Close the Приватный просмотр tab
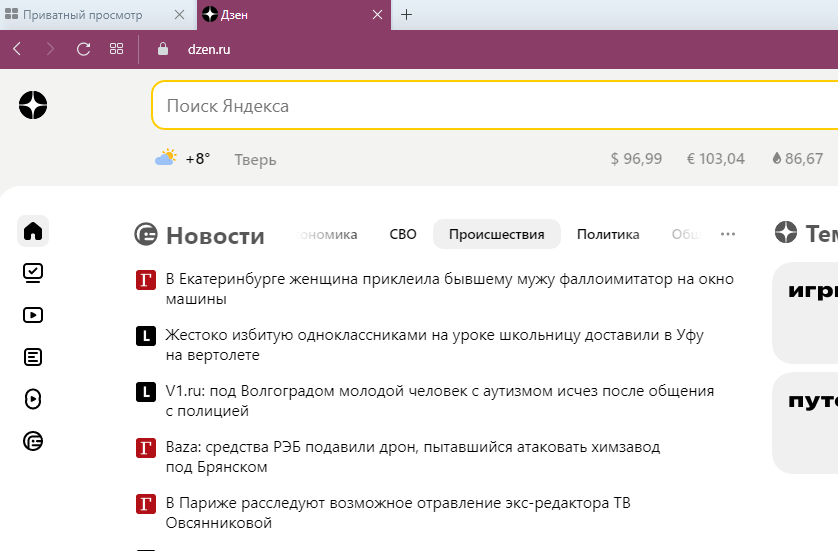Screen dimensions: 838x551 click(180, 15)
